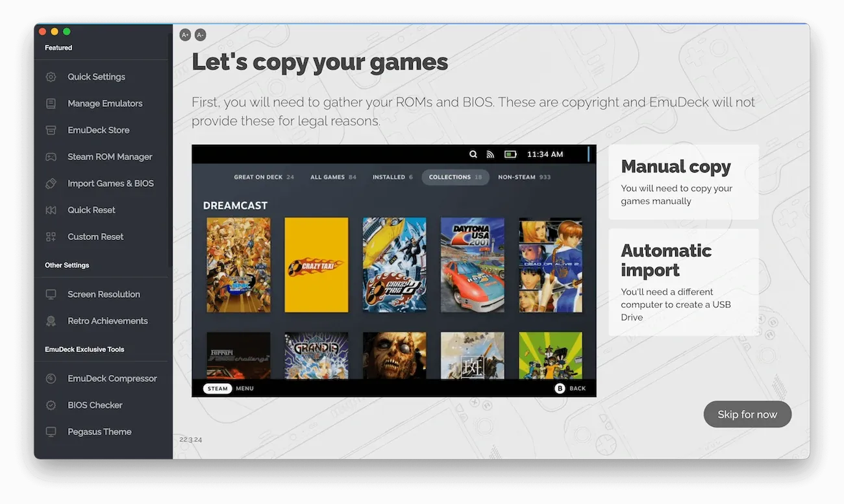Screen dimensions: 844x504
Task: Click the wifi signal icon in preview
Action: pyautogui.click(x=490, y=154)
